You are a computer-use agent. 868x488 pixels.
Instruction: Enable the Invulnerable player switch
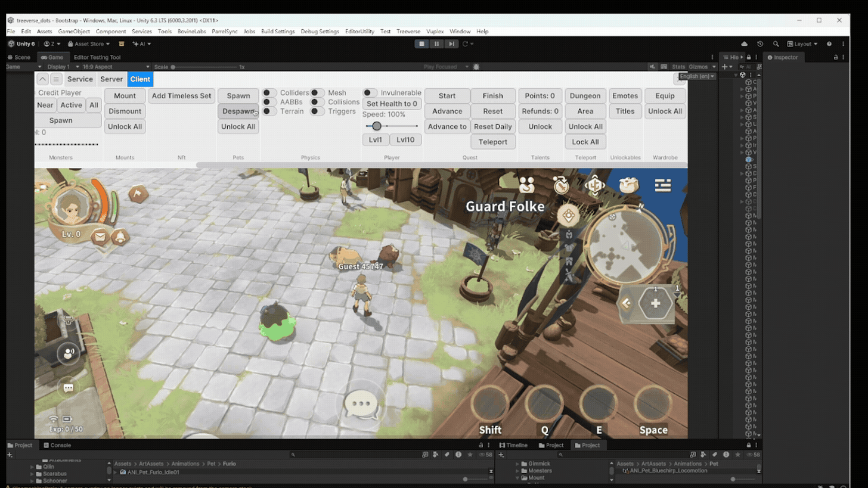coord(370,93)
